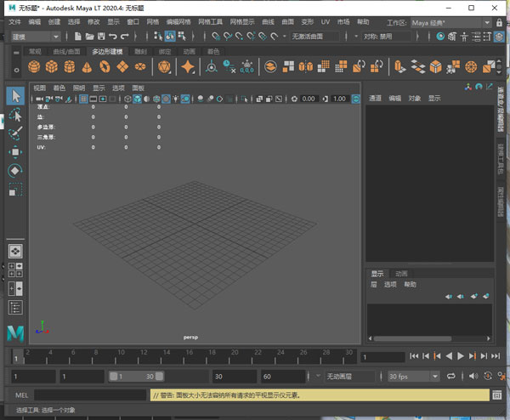This screenshot has width=510, height=420.
Task: Switch to single perspective view layout
Action: click(x=15, y=251)
